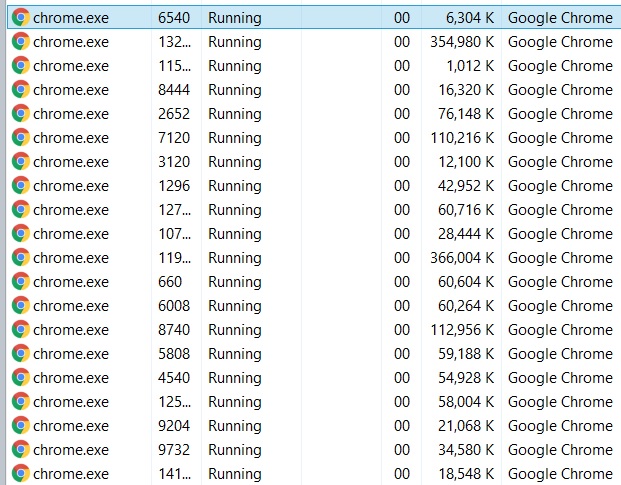
Task: Click the Chrome icon in the PID 1296 row
Action: [21, 186]
